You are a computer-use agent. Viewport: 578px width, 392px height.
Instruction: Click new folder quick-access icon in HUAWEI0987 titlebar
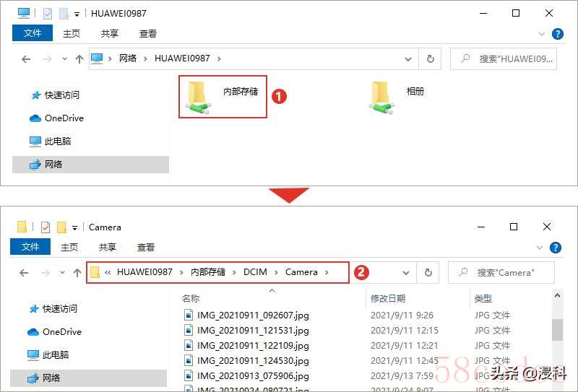(64, 14)
